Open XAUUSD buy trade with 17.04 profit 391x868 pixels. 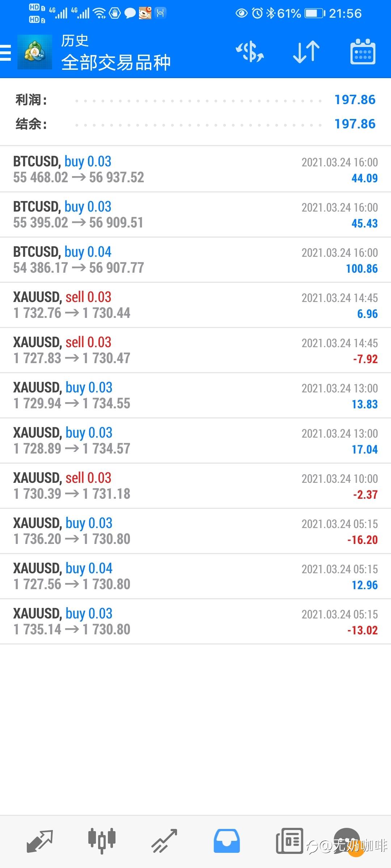point(195,441)
